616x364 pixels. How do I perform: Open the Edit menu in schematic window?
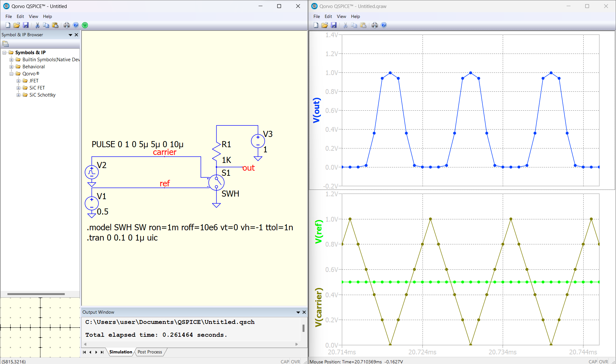[20, 16]
